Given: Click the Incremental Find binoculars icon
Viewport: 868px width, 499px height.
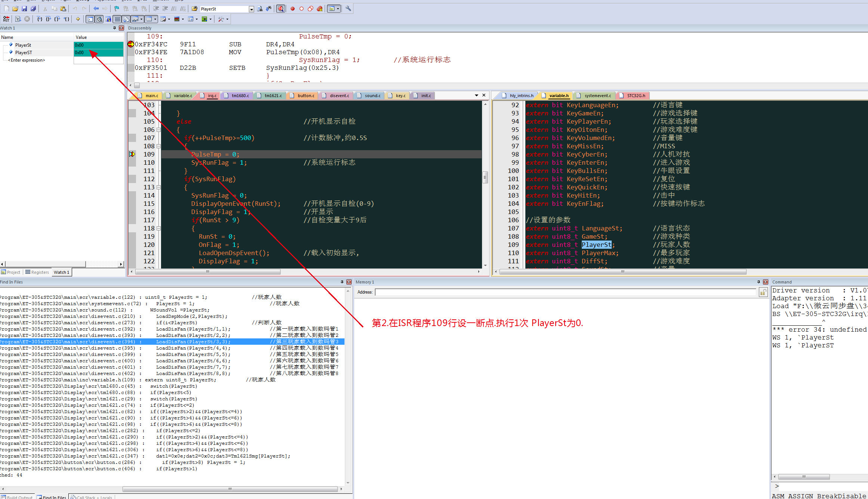Looking at the screenshot, I should pos(269,9).
